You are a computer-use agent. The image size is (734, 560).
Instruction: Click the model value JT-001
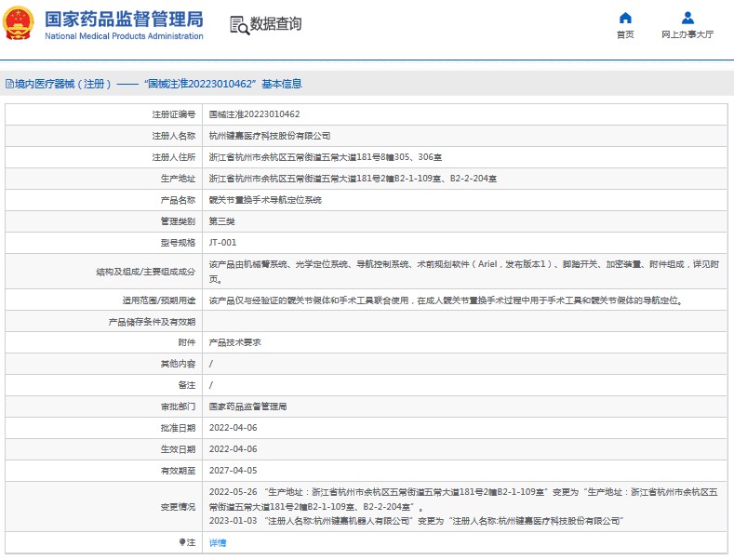[x=222, y=242]
